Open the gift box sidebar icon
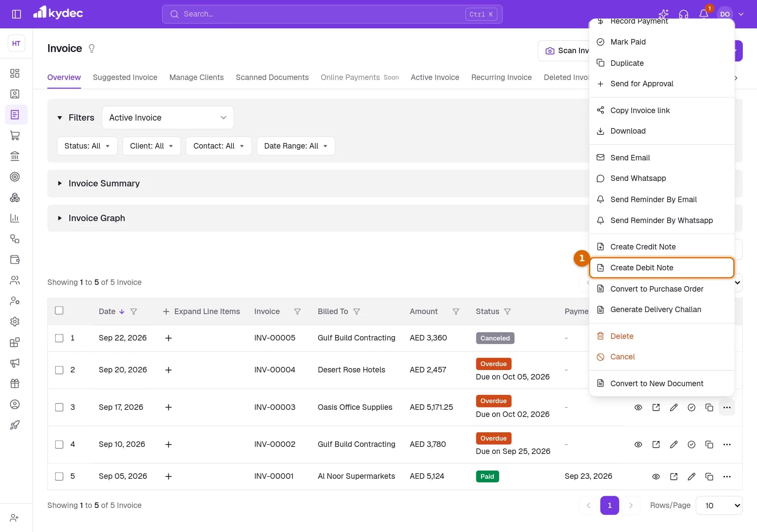This screenshot has height=532, width=757. [15, 383]
